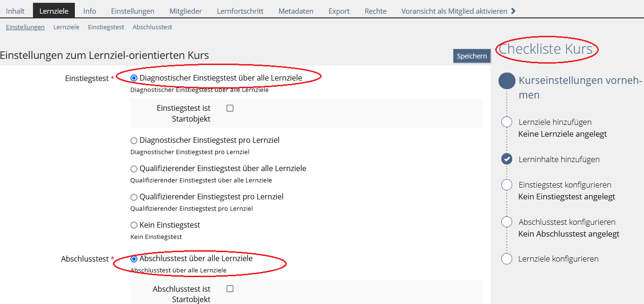The height and width of the screenshot is (304, 644).
Task: Select Diagnostischer Einstiegstest pro Lernziel radio
Action: coord(134,140)
